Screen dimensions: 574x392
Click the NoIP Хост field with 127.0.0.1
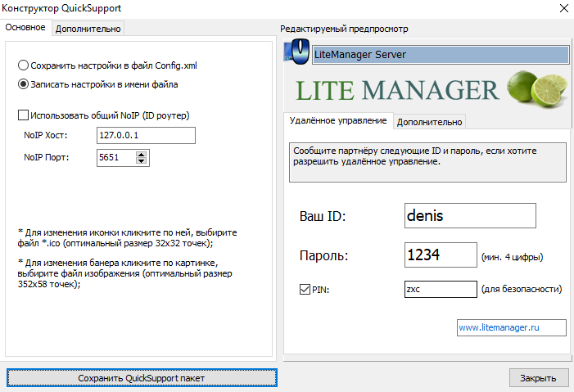pos(146,135)
